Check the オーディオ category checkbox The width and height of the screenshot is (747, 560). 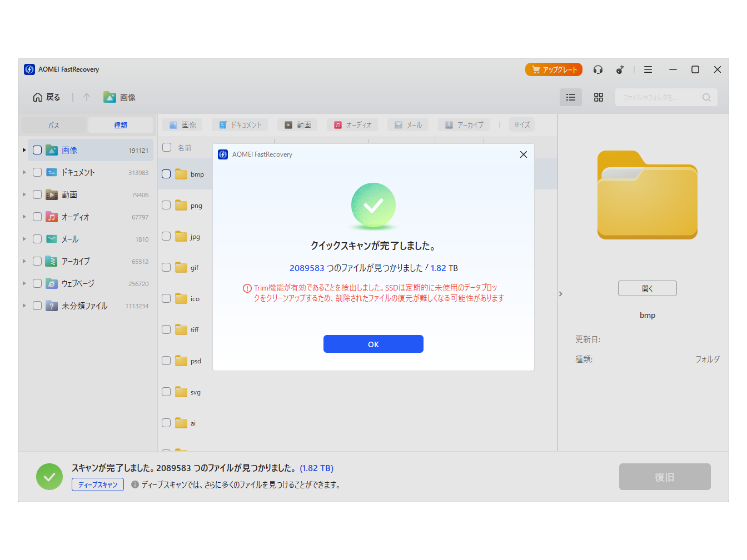click(37, 217)
